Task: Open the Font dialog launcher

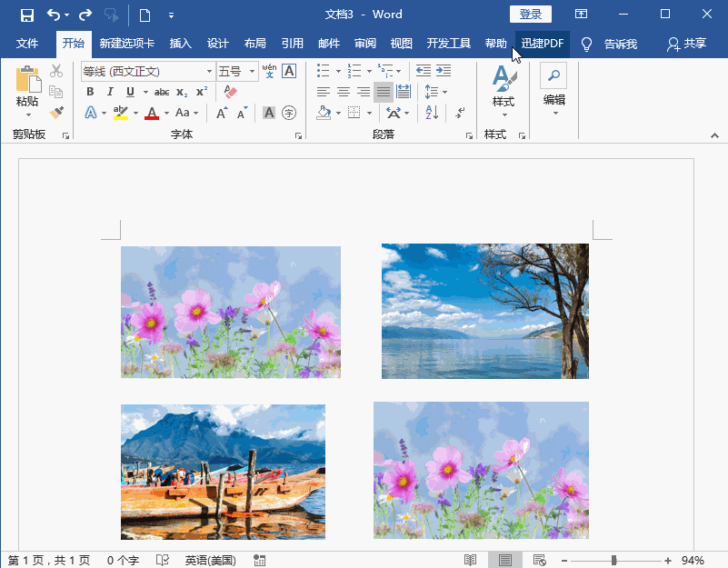Action: (298, 135)
